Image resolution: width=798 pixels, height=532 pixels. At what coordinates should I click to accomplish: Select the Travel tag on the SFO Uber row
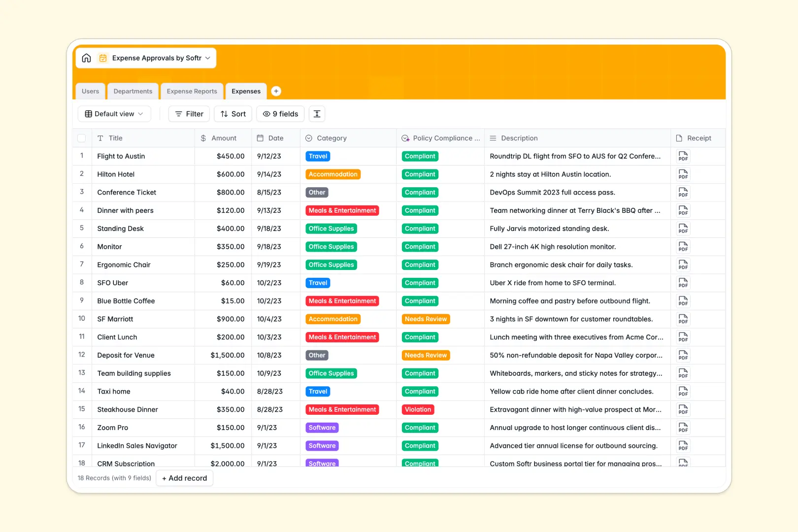click(x=318, y=283)
